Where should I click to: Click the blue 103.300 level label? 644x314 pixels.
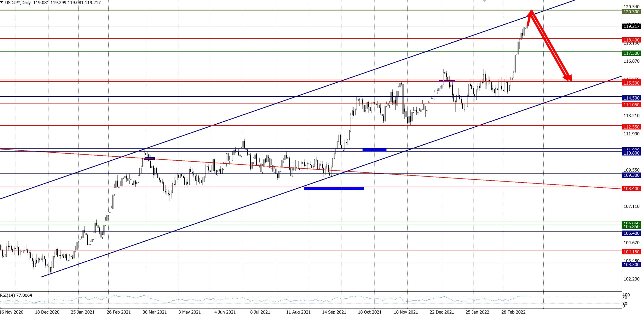point(631,264)
